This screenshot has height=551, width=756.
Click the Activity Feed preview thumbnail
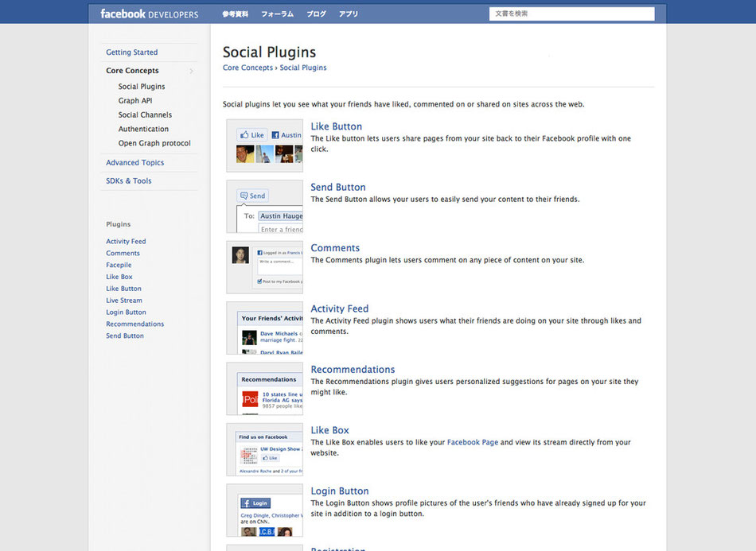click(x=265, y=328)
